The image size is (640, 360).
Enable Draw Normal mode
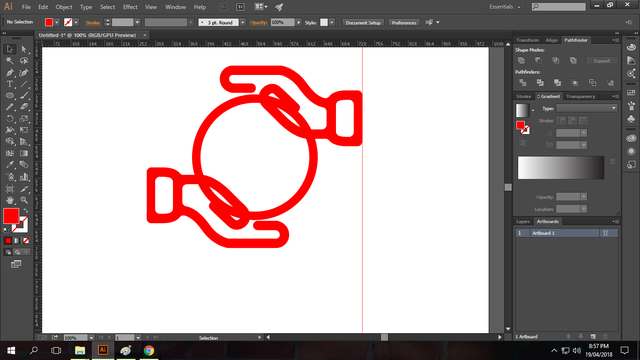[x=8, y=252]
